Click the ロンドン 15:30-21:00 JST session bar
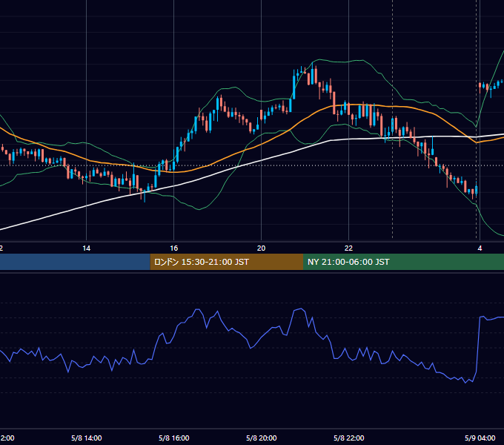The width and height of the screenshot is (504, 445). tap(227, 262)
